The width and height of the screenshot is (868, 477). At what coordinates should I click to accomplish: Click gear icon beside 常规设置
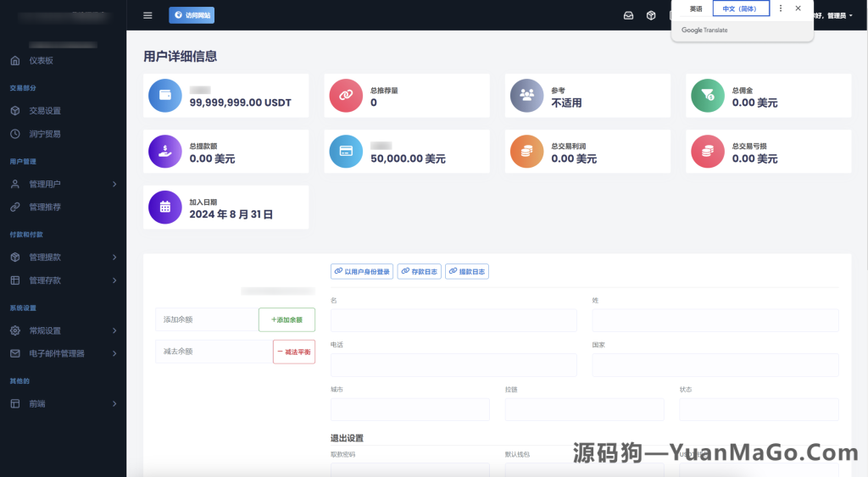15,330
